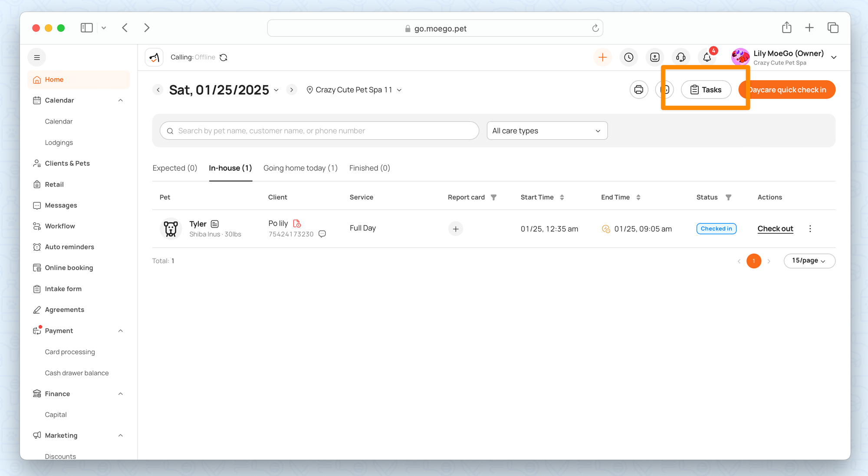Click the print icon button
The height and width of the screenshot is (476, 868).
(x=638, y=90)
